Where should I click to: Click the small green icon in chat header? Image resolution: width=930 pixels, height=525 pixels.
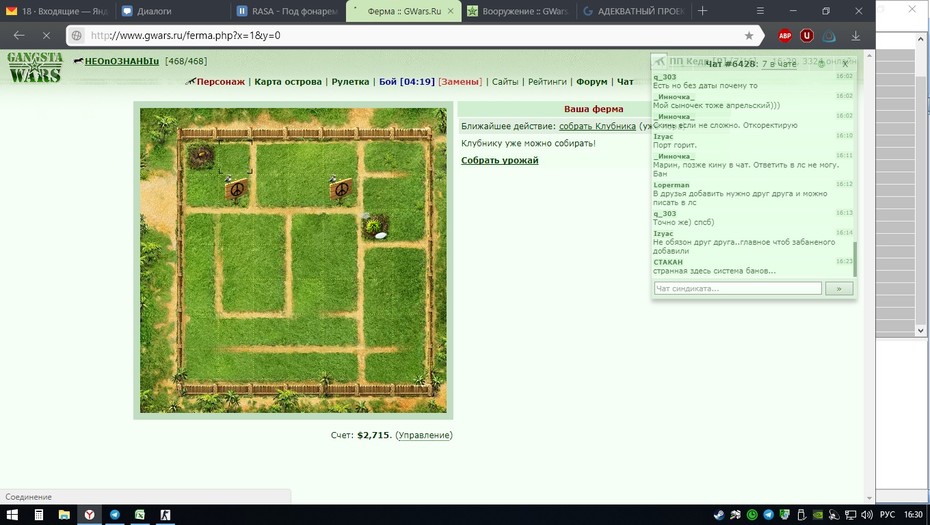click(821, 63)
